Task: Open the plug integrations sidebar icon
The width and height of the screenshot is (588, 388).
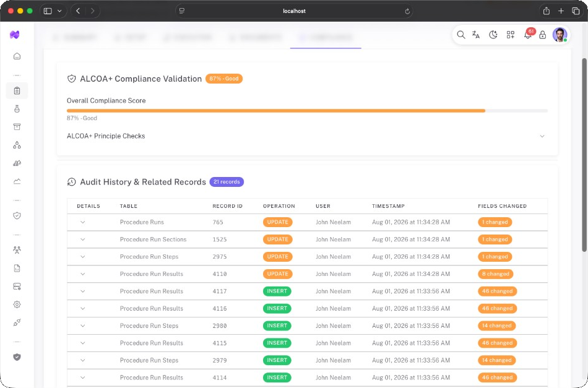Action: click(x=17, y=322)
